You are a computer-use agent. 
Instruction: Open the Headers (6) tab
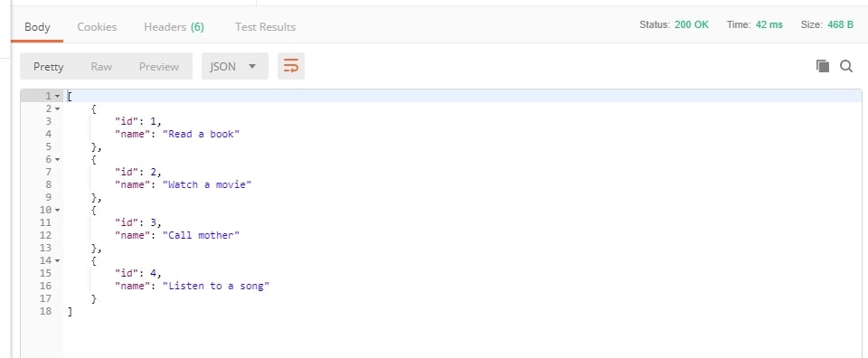coord(174,26)
